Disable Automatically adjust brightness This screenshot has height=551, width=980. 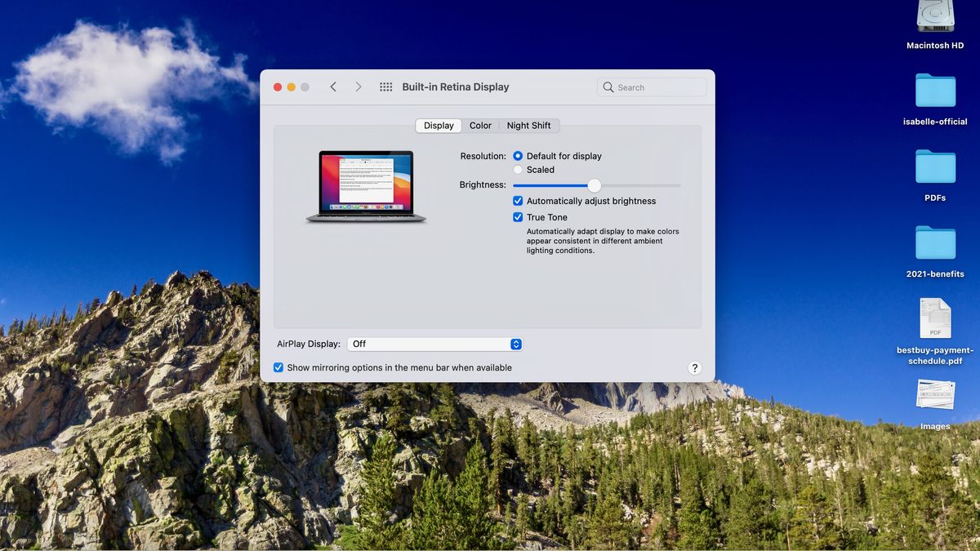coord(518,200)
